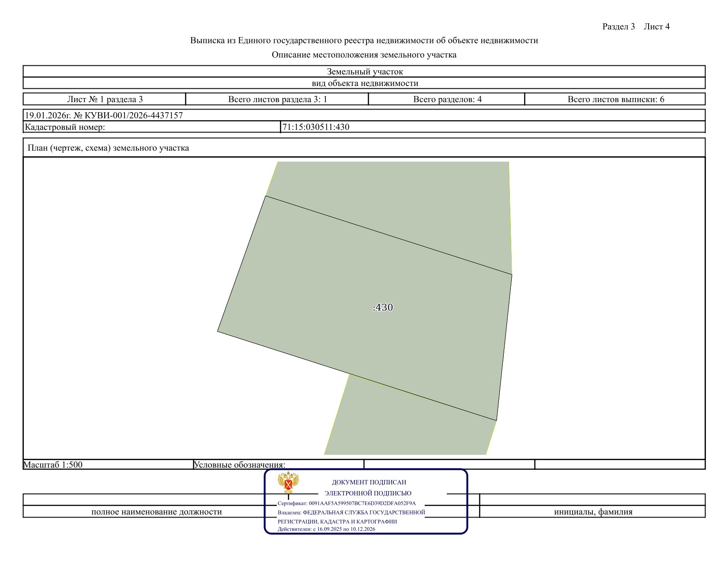Viewport: 728px width, 563px height.
Task: Click 'Всего разделов: 4' cell
Action: coord(447,99)
